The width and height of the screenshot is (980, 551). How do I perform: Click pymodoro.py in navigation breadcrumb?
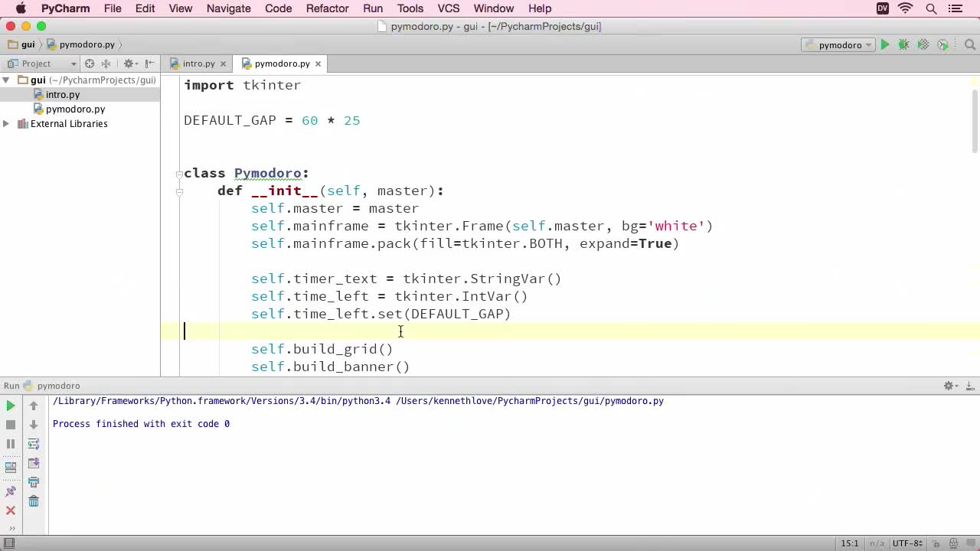click(x=81, y=44)
